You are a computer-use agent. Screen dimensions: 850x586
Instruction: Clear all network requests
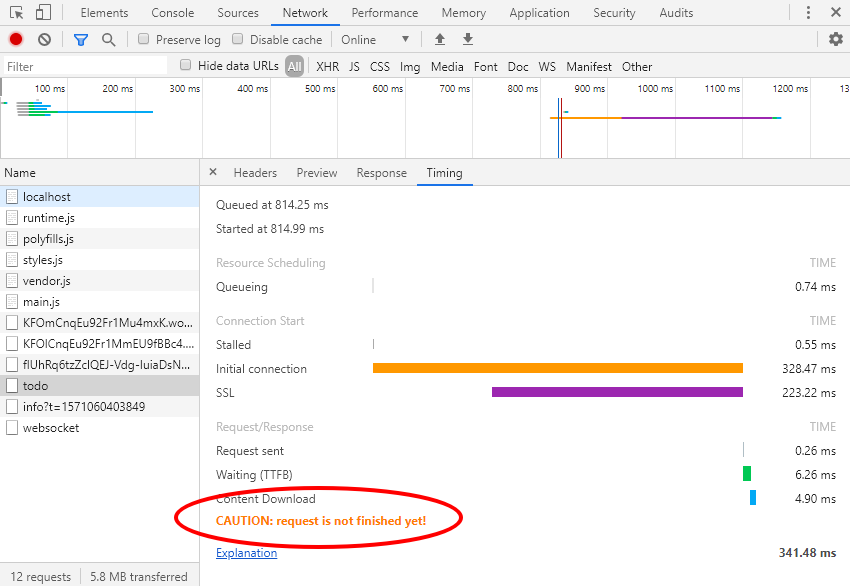42,38
